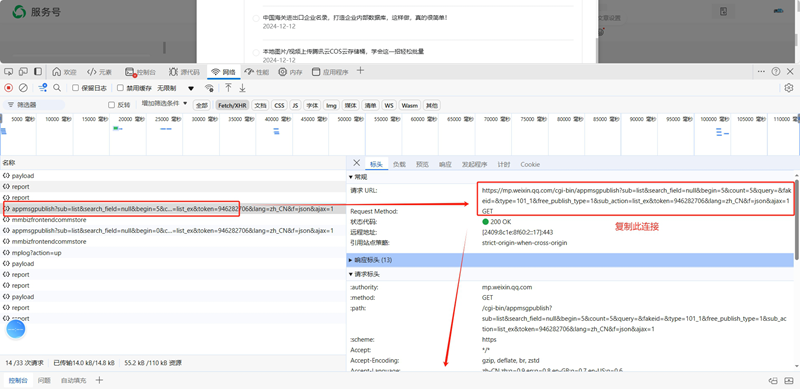Click the export HAR download arrow
800x389 pixels.
[x=243, y=88]
